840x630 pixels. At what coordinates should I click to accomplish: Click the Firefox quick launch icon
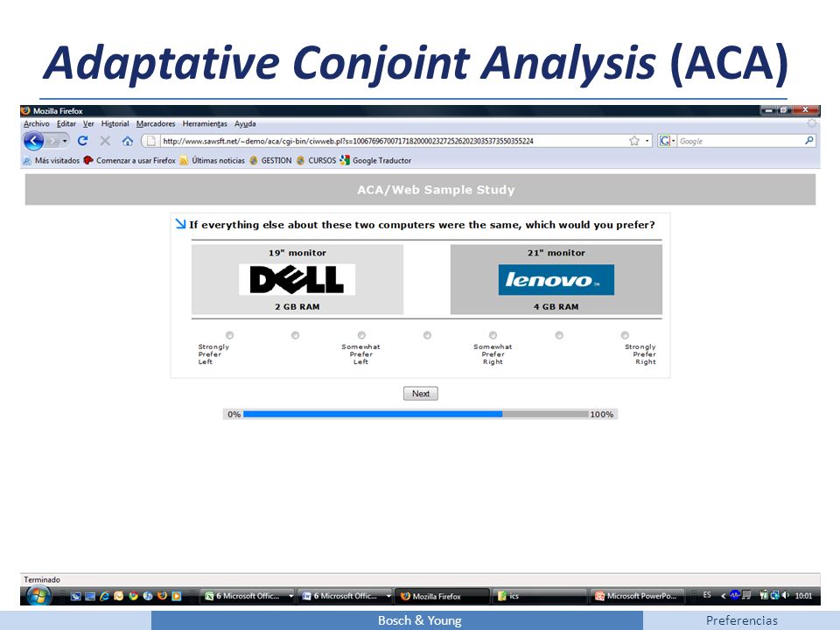pyautogui.click(x=163, y=596)
